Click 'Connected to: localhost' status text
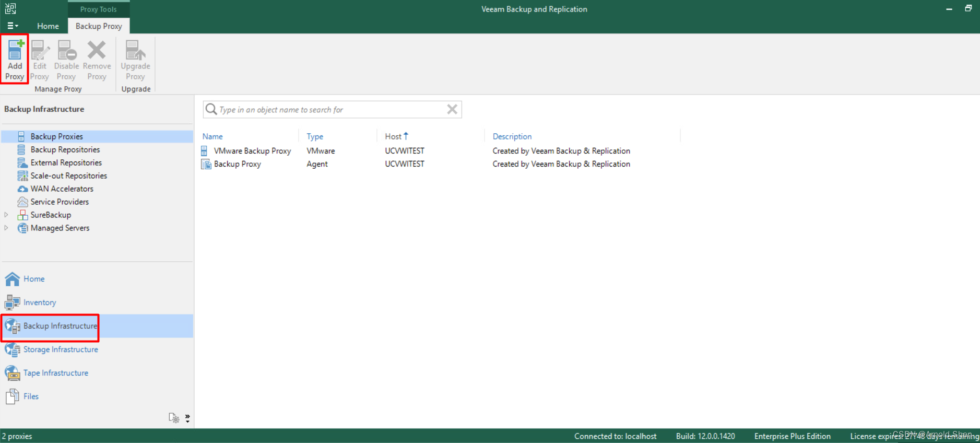The width and height of the screenshot is (980, 443). coord(615,436)
